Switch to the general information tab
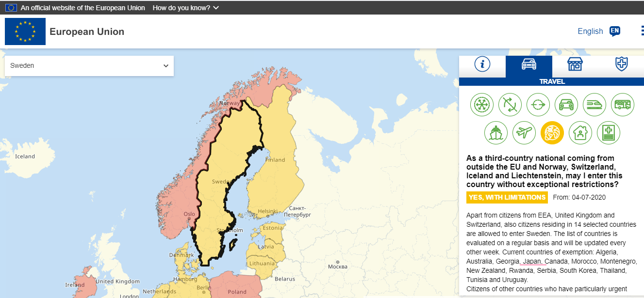The image size is (644, 298). (x=482, y=64)
